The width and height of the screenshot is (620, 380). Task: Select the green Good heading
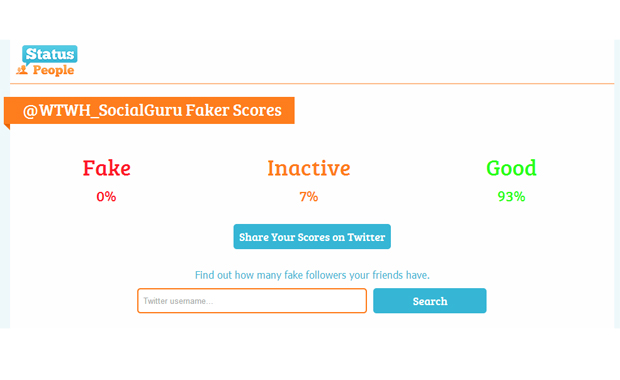[x=511, y=168]
